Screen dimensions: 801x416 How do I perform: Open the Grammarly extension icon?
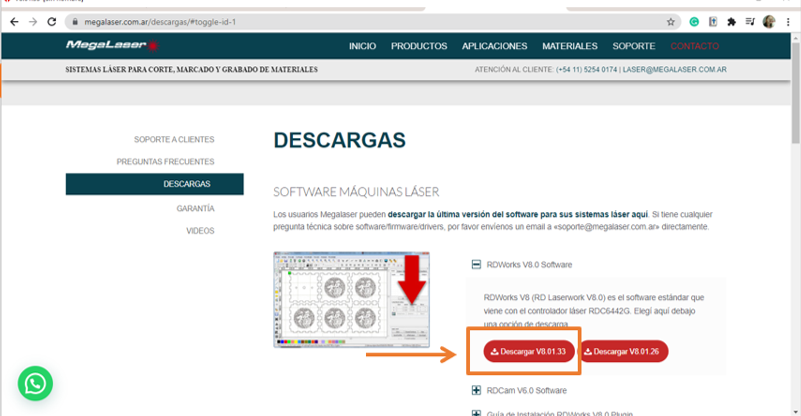coord(694,21)
